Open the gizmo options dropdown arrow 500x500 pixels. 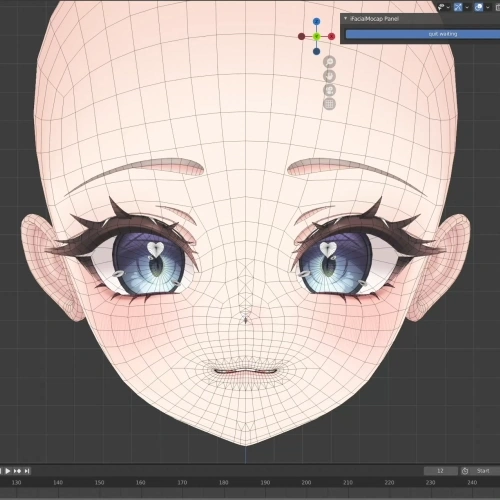467,7
